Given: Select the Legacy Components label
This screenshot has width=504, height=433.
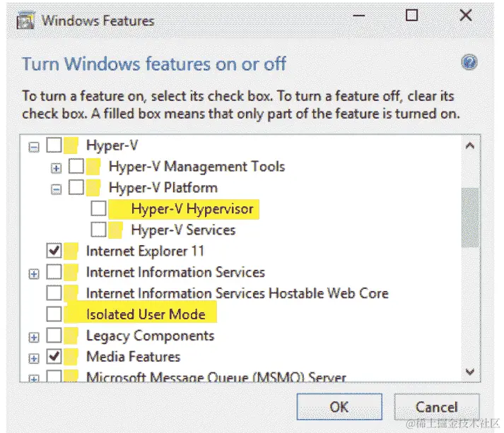Looking at the screenshot, I should (150, 336).
